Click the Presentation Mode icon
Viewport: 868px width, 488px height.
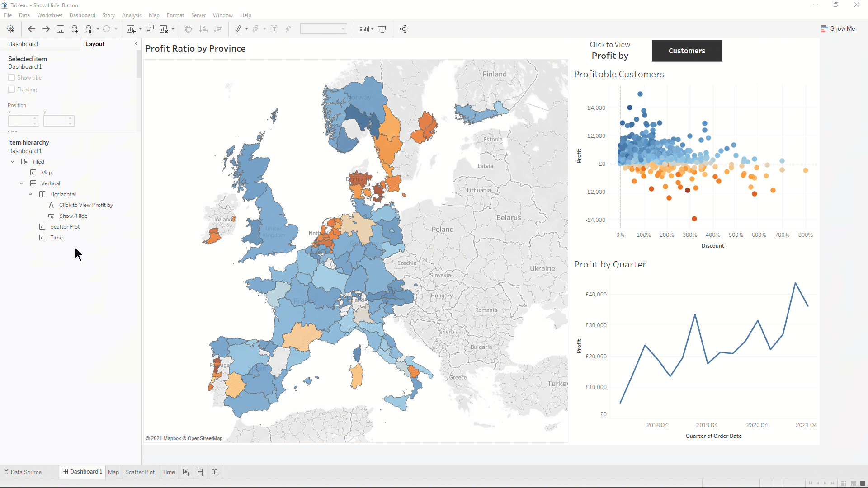click(382, 29)
